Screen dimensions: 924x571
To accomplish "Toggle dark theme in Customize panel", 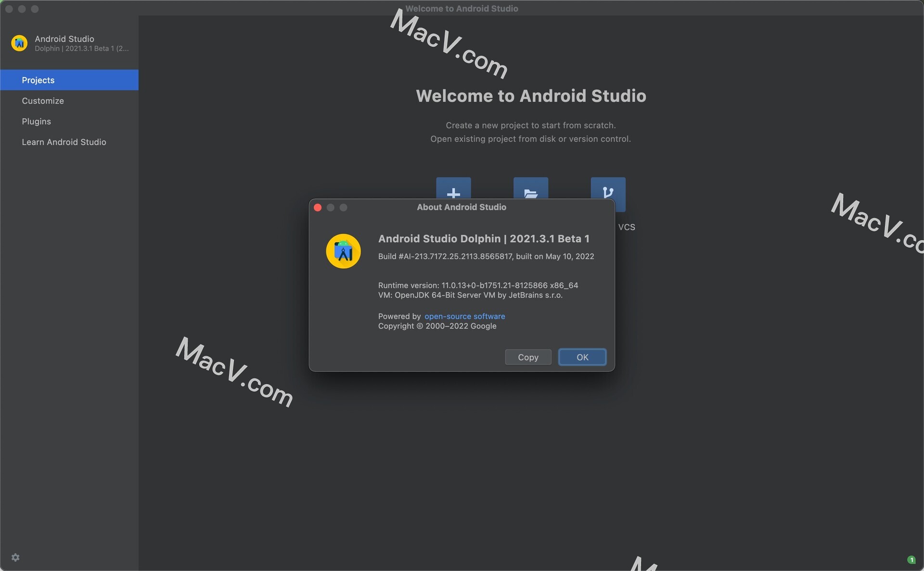I will 42,100.
